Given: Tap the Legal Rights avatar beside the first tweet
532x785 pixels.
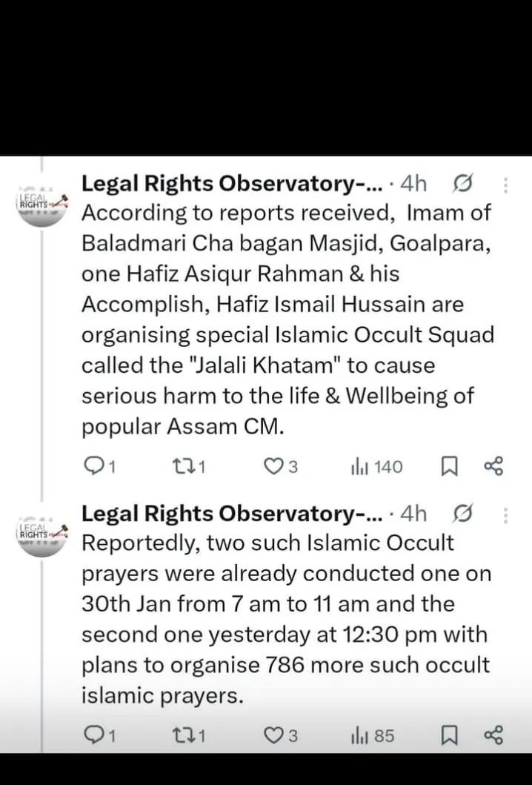Looking at the screenshot, I should 41,204.
